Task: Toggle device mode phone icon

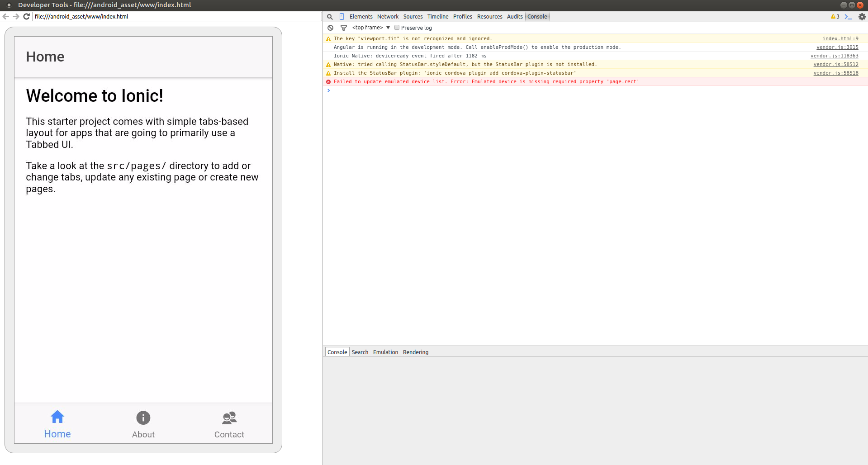Action: [x=342, y=17]
